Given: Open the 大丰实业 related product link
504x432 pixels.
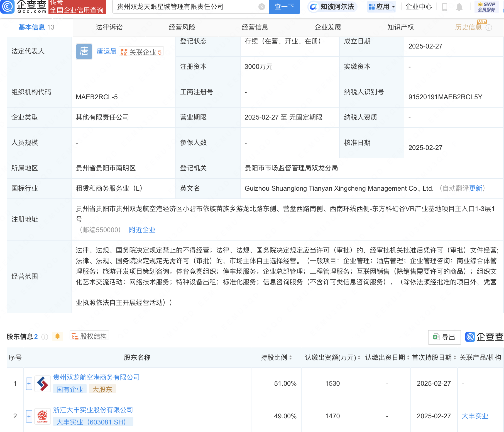Looking at the screenshot, I should click(x=475, y=416).
